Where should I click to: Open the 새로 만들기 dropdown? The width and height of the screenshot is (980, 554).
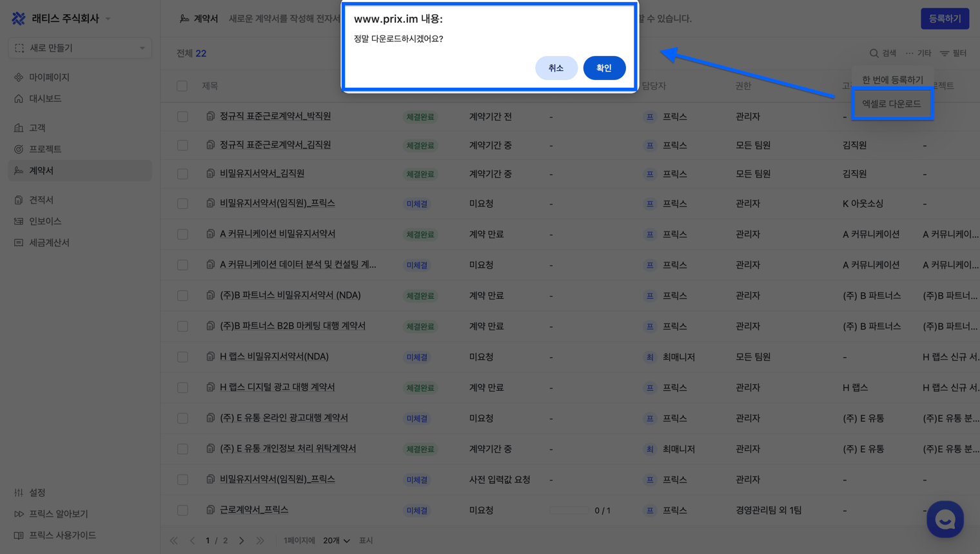pyautogui.click(x=80, y=48)
